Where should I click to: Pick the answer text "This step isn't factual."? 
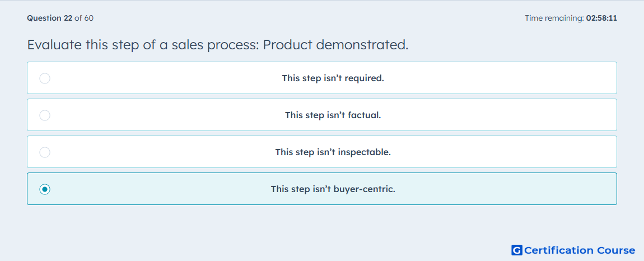pyautogui.click(x=333, y=115)
